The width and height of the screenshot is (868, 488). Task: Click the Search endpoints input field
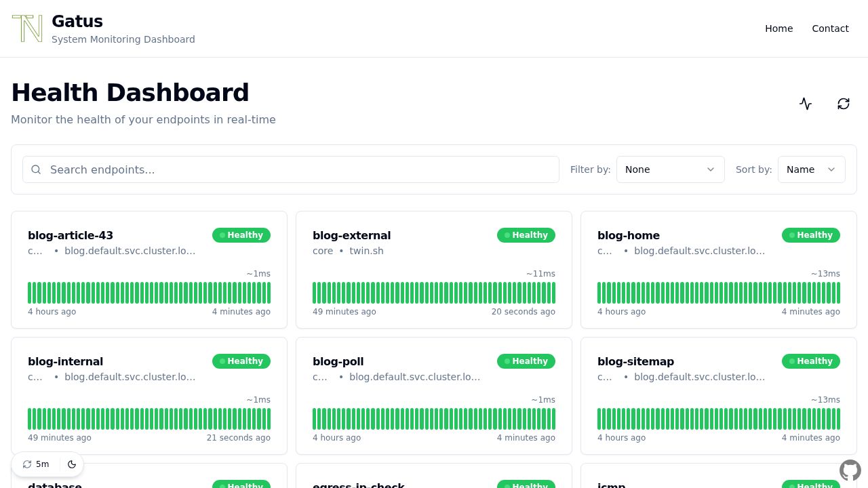point(291,169)
